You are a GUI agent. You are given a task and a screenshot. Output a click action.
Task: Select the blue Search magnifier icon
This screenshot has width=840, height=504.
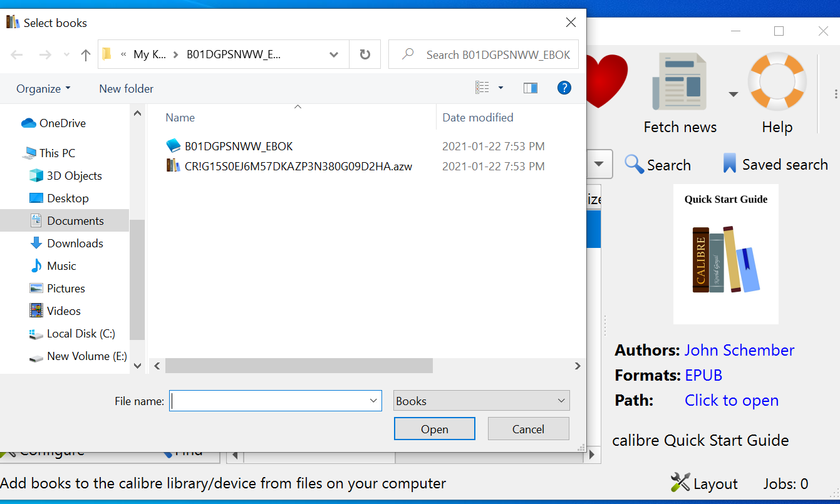(634, 164)
